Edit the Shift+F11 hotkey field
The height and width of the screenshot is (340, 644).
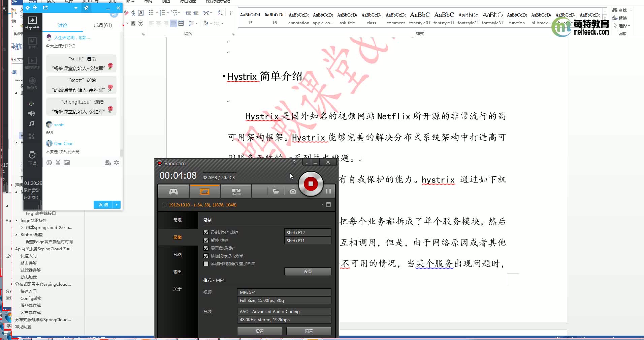pyautogui.click(x=308, y=240)
